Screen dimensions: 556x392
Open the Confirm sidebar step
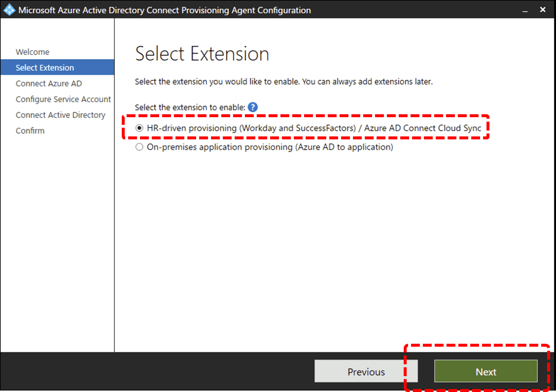click(x=30, y=131)
